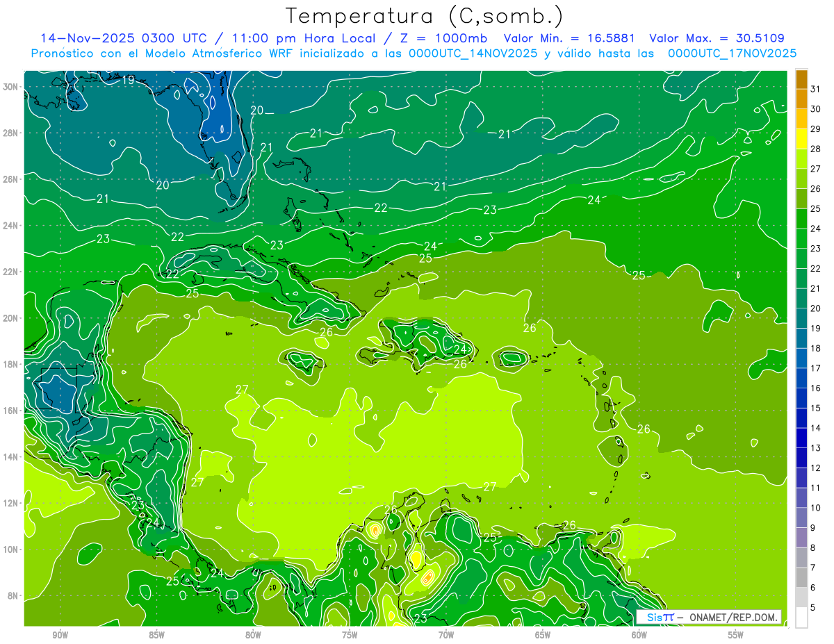Click the legend value 12
The image size is (834, 644).
816,468
